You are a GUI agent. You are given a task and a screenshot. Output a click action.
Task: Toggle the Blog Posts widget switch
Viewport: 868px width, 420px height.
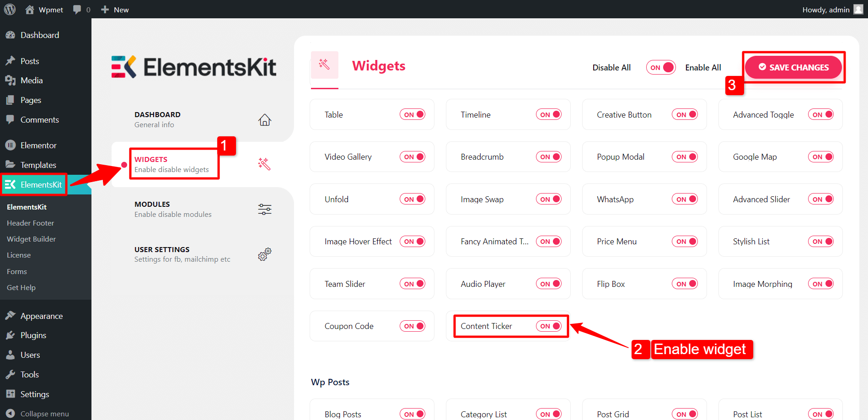[413, 414]
